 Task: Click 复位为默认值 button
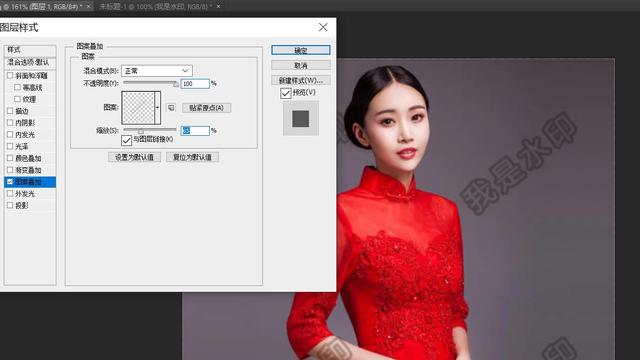pyautogui.click(x=192, y=157)
